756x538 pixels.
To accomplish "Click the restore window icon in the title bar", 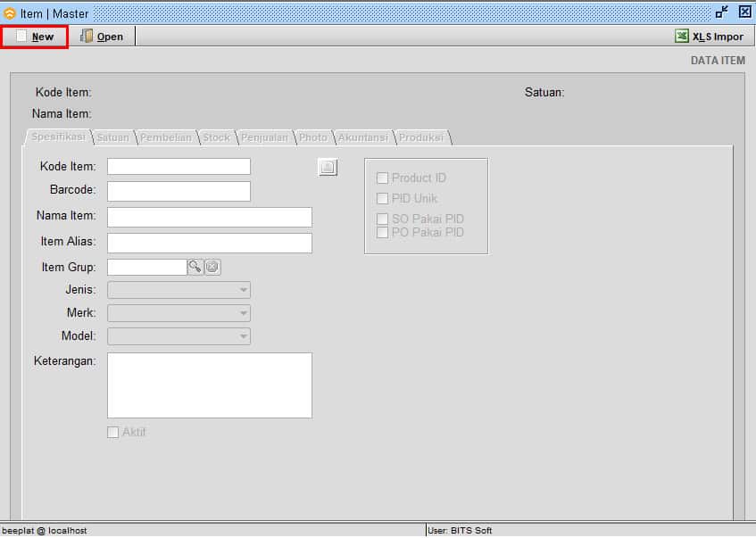I will click(721, 12).
